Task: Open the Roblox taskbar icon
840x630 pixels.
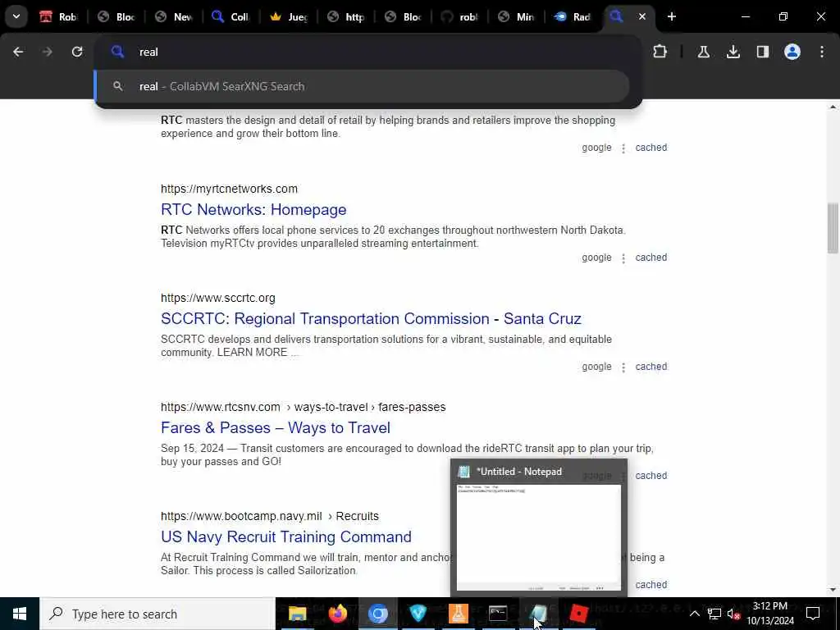Action: pos(578,614)
